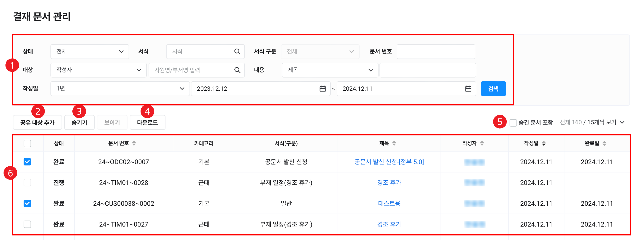Click the 공유 대상 추가 button

[x=37, y=123]
